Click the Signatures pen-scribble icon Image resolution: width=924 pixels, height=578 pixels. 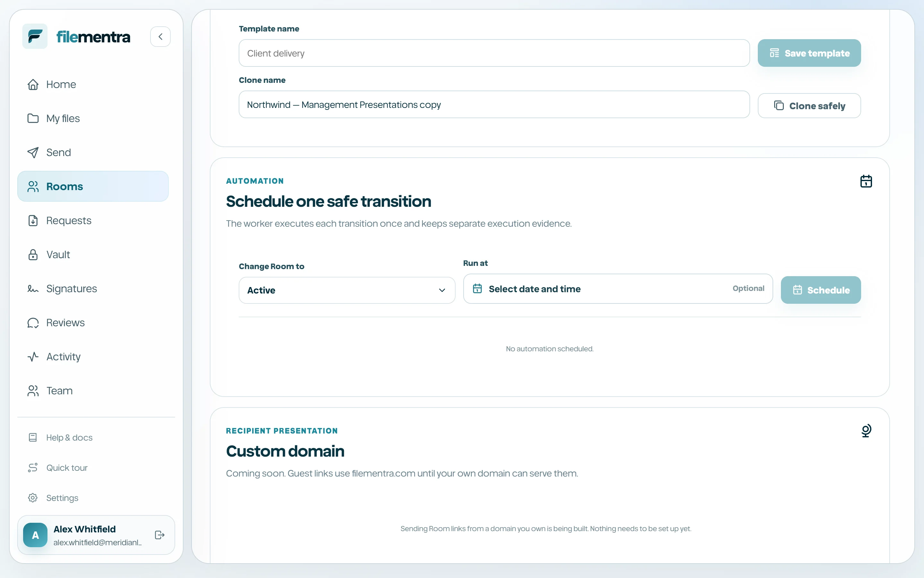pyautogui.click(x=33, y=289)
